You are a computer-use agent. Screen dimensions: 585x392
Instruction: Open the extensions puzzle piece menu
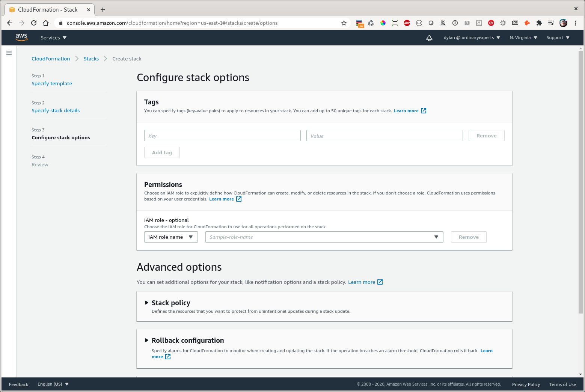click(539, 23)
